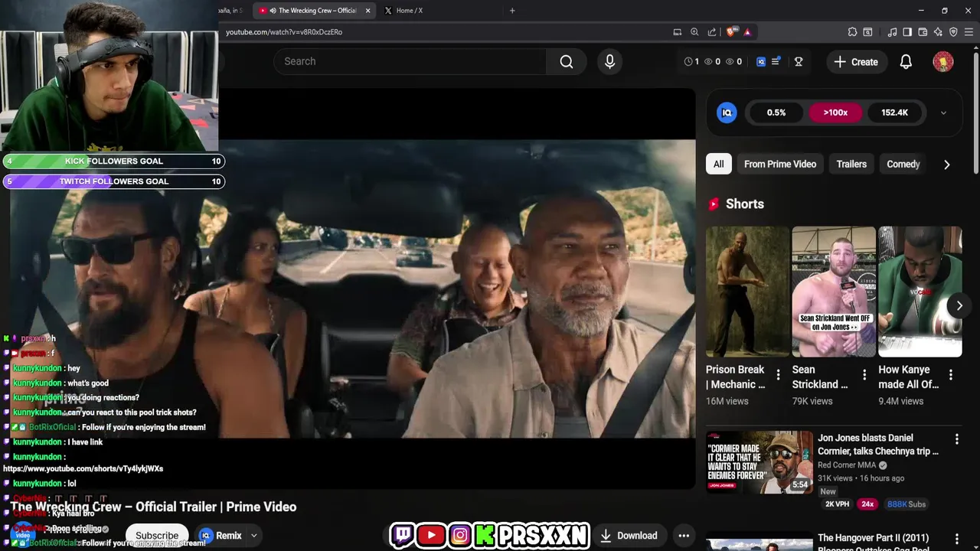Start voice search with the microphone icon
980x551 pixels.
point(609,62)
